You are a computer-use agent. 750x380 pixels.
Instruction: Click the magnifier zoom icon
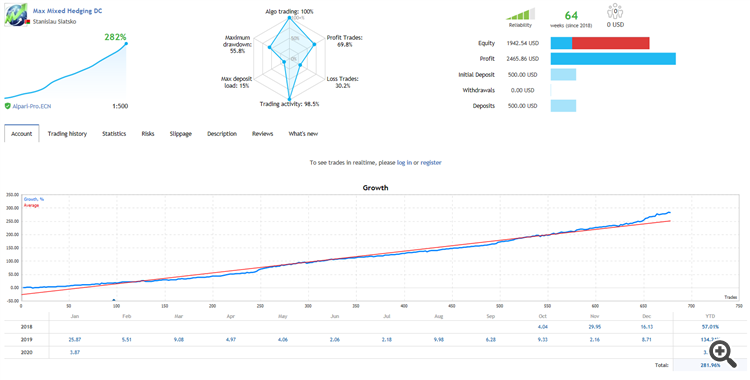pos(723,353)
